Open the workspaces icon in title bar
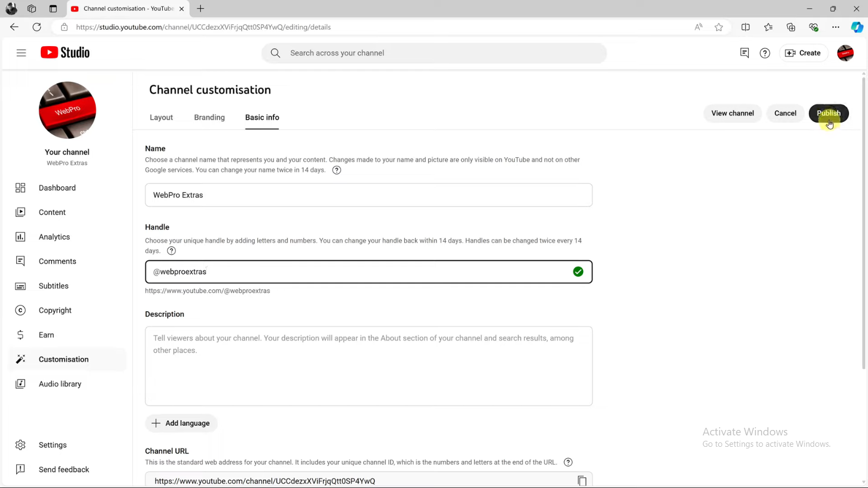 pyautogui.click(x=32, y=9)
